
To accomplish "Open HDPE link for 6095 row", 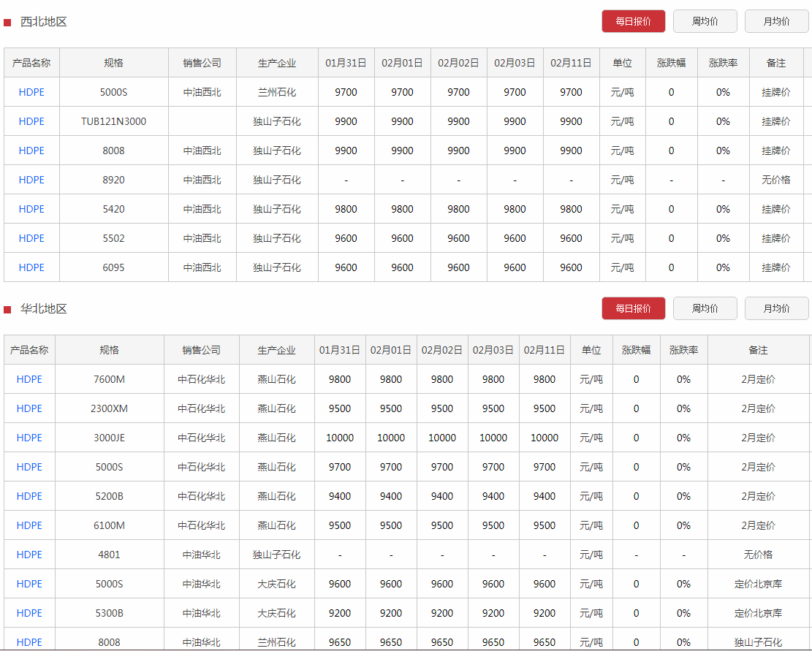I will point(31,267).
